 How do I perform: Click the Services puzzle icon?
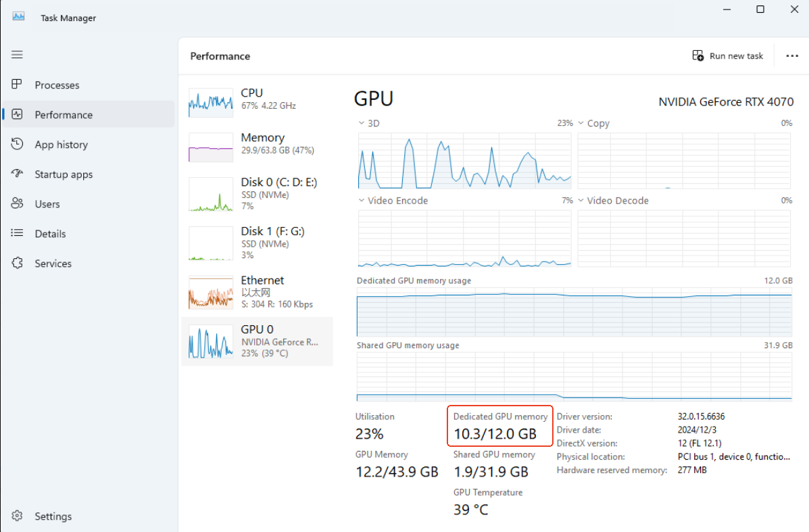[17, 263]
